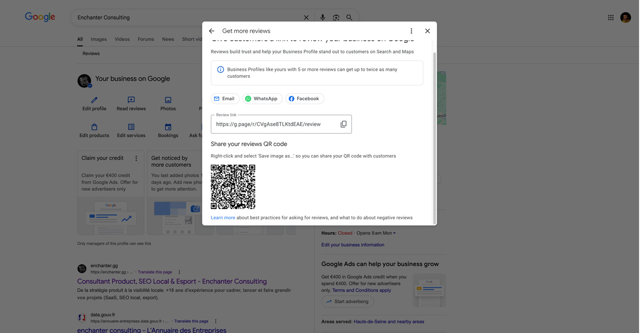Viewport: 644px width, 333px height.
Task: Search by image with Google Lens icon
Action: pos(336,17)
